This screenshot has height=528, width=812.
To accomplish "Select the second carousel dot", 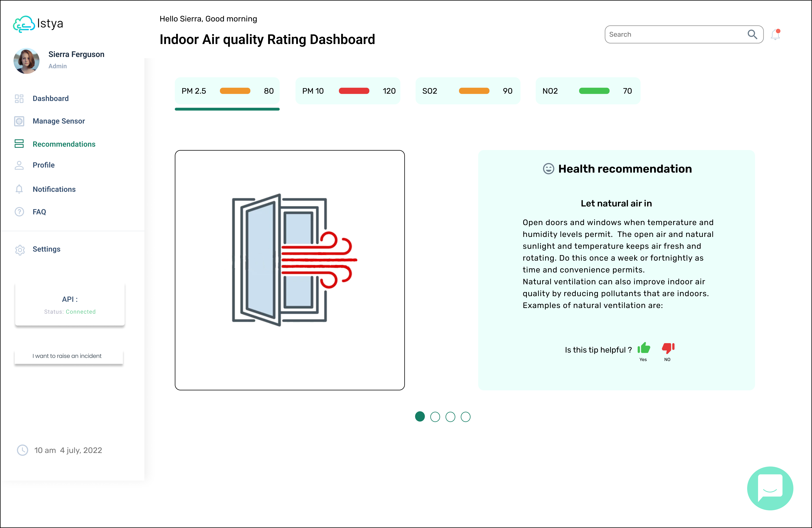I will pos(435,417).
